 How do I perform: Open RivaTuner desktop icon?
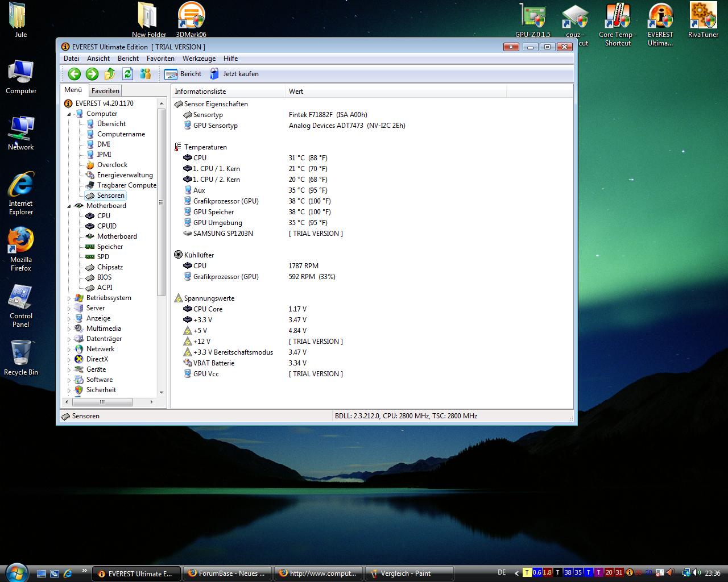point(703,20)
